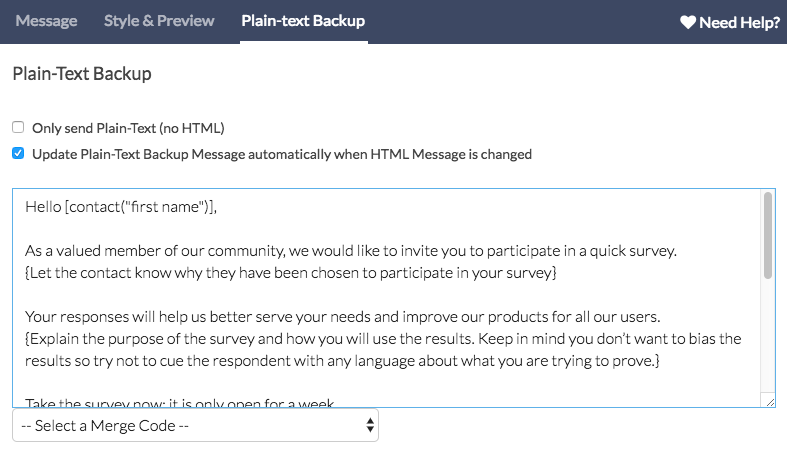Click the "Only send Plain-Text (no HTML)" label

[128, 128]
